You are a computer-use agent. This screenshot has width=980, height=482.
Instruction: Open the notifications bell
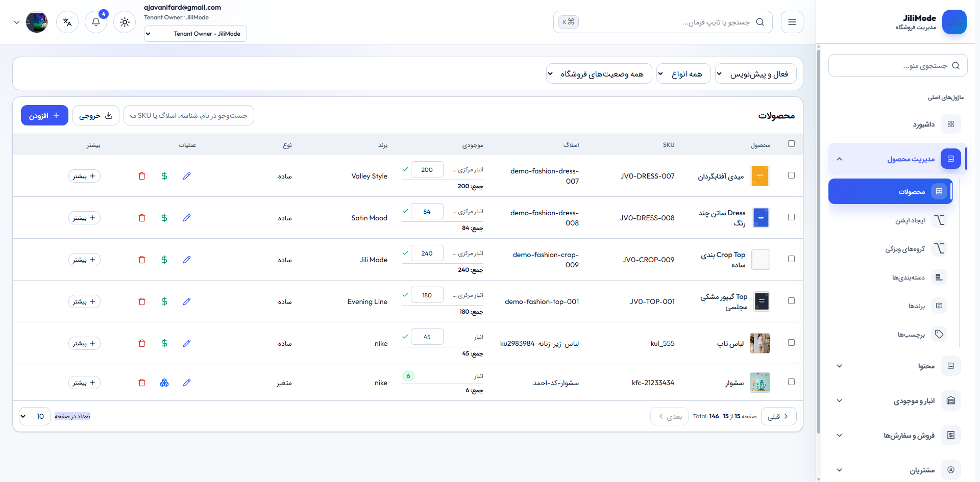pos(96,22)
